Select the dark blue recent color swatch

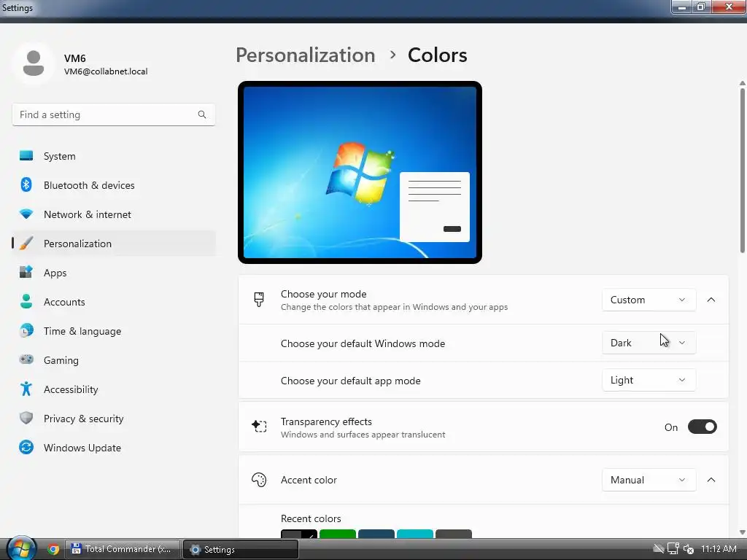(x=376, y=533)
